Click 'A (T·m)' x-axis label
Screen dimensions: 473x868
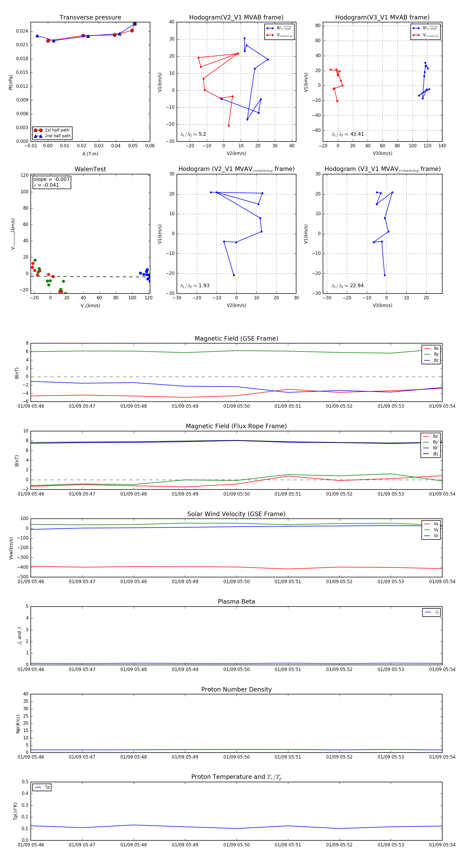pyautogui.click(x=90, y=154)
